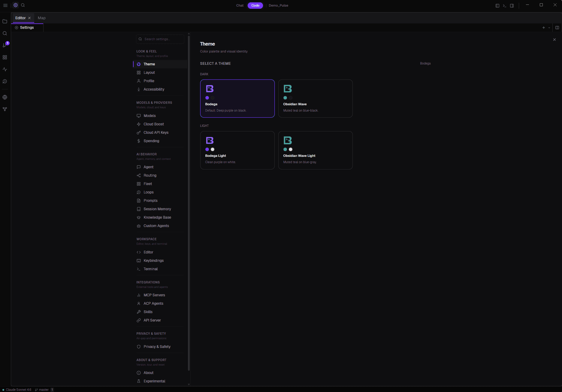Click Claude Sonnet 4.6 in status bar

pyautogui.click(x=17, y=390)
